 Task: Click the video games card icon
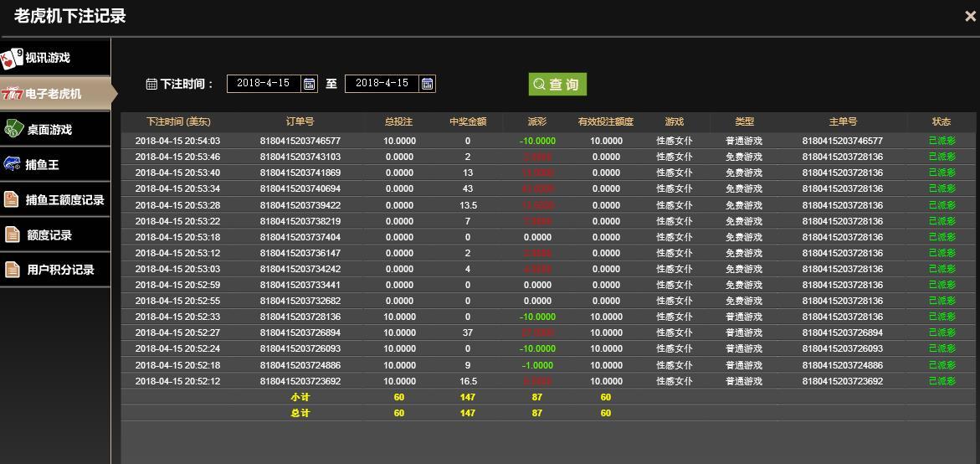12,58
